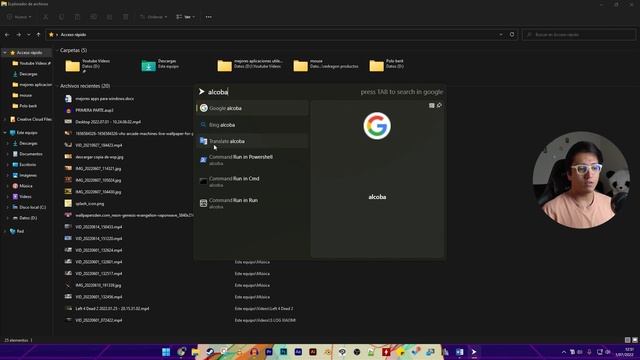Viewport: 640px width, 360px height.
Task: Open Steam from the taskbar
Action: pyautogui.click(x=210, y=352)
